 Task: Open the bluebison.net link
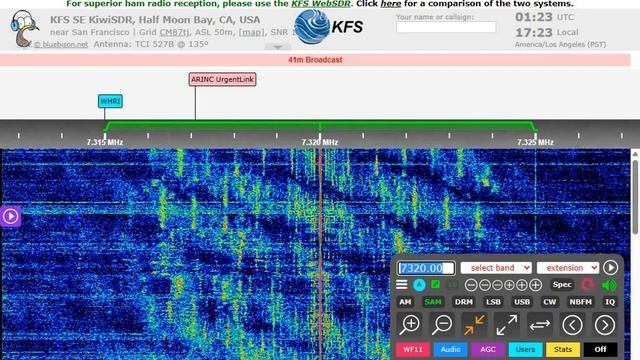[x=61, y=44]
